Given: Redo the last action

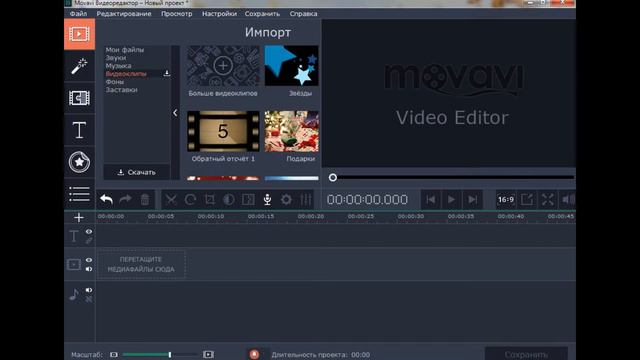Looking at the screenshot, I should point(125,200).
